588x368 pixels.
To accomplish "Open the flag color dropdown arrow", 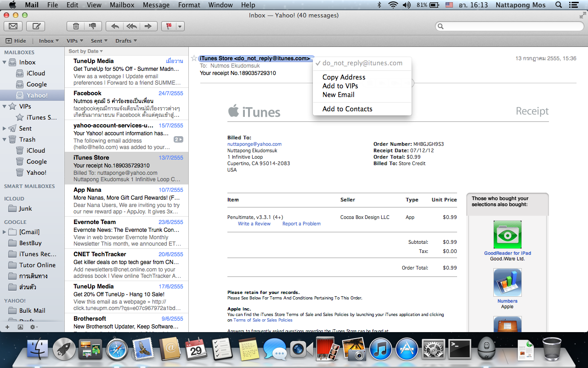I will pos(180,26).
